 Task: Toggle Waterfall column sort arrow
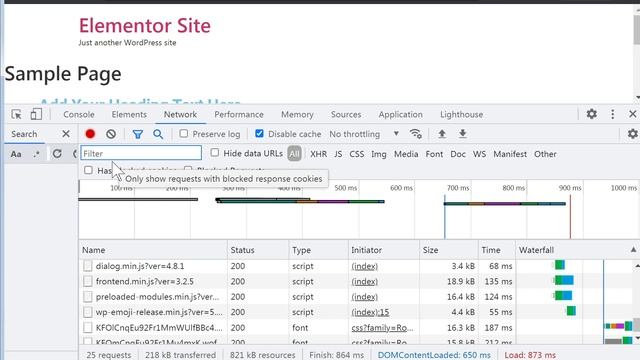(x=633, y=250)
